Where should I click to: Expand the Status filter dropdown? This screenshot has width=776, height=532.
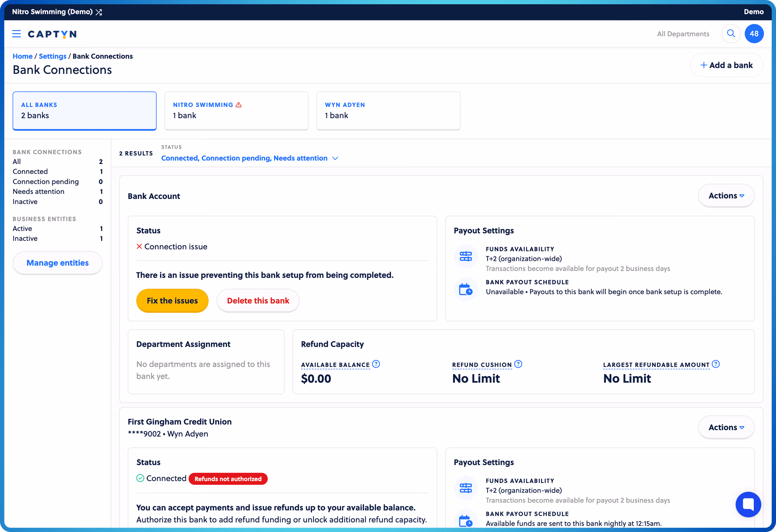(x=250, y=158)
